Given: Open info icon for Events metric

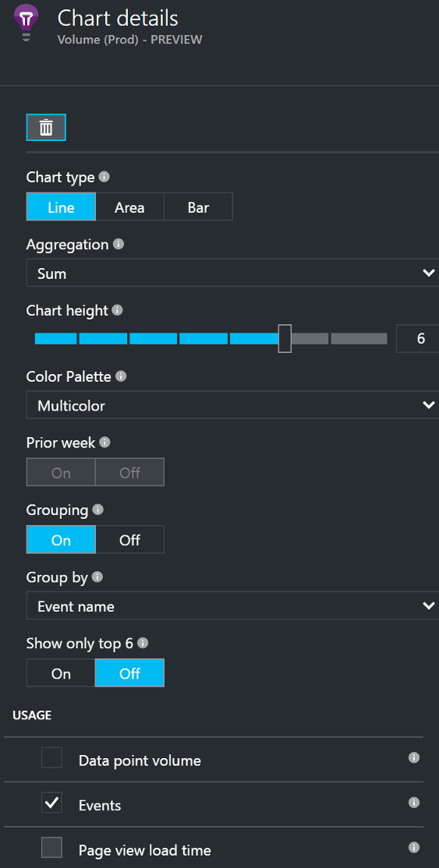Looking at the screenshot, I should point(413,802).
